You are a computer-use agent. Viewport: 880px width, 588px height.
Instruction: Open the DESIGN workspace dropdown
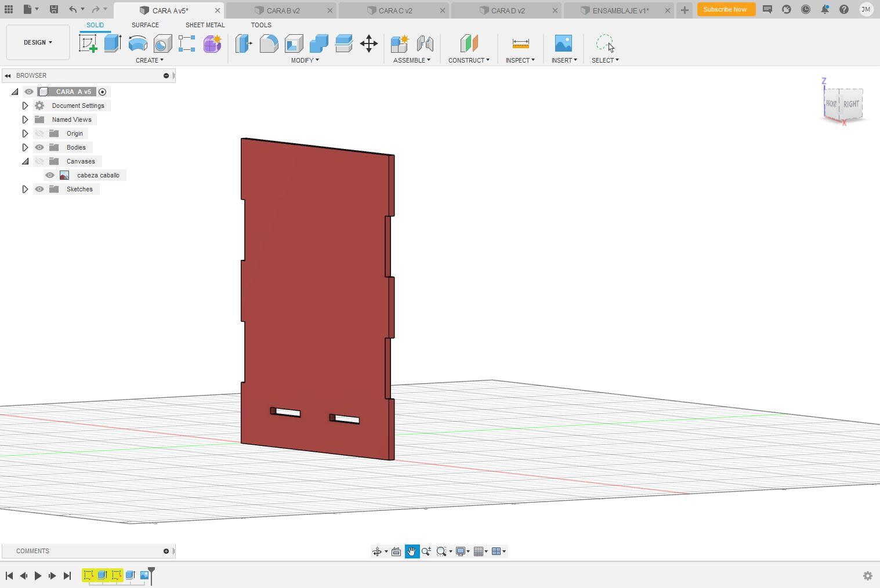pos(38,42)
